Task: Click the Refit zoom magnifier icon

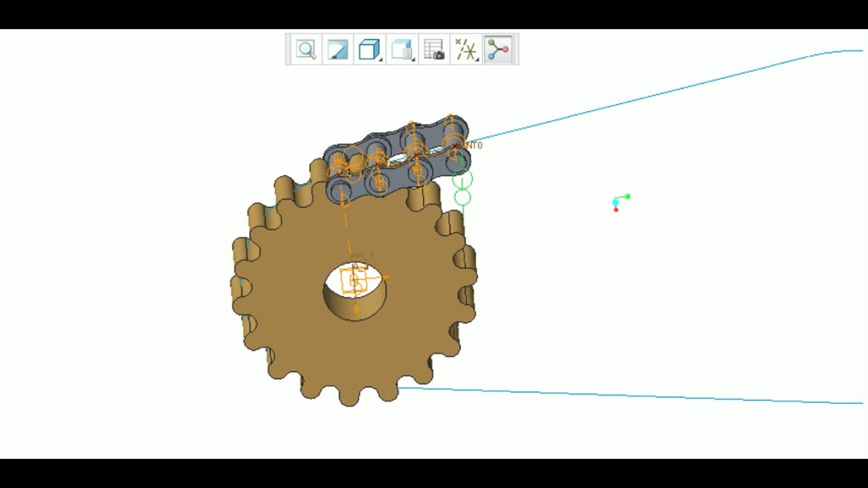Action: [306, 49]
